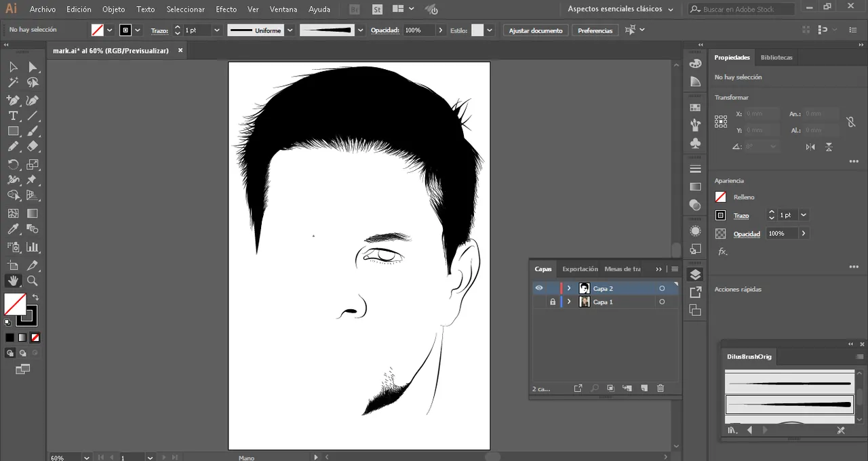Select the Eraser tool
This screenshot has height=461, width=868.
[33, 146]
